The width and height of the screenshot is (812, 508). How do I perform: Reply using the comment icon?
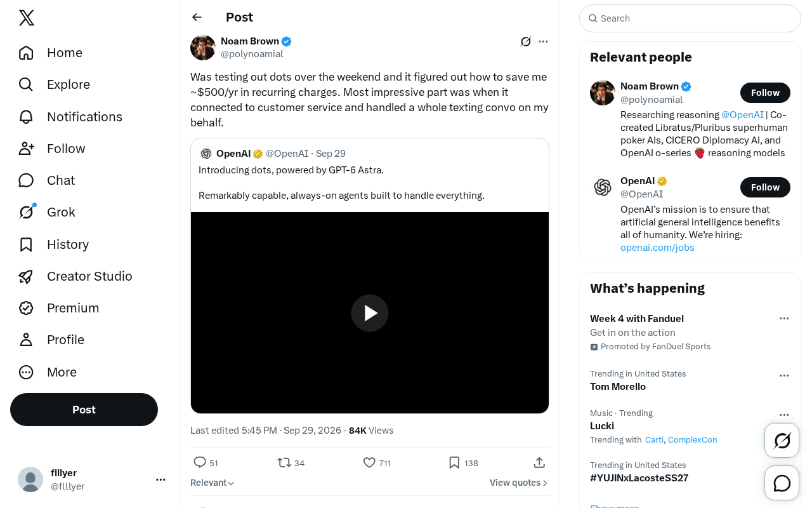[x=200, y=462]
